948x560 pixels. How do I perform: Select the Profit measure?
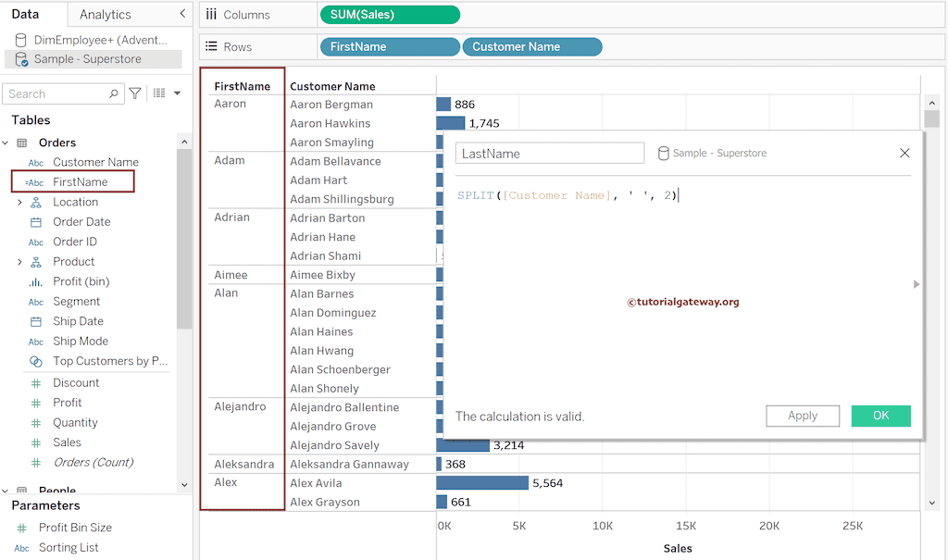pyautogui.click(x=67, y=403)
